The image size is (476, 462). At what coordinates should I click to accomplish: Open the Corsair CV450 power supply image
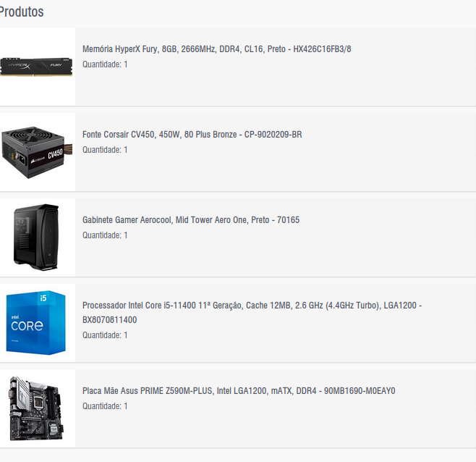click(x=36, y=152)
